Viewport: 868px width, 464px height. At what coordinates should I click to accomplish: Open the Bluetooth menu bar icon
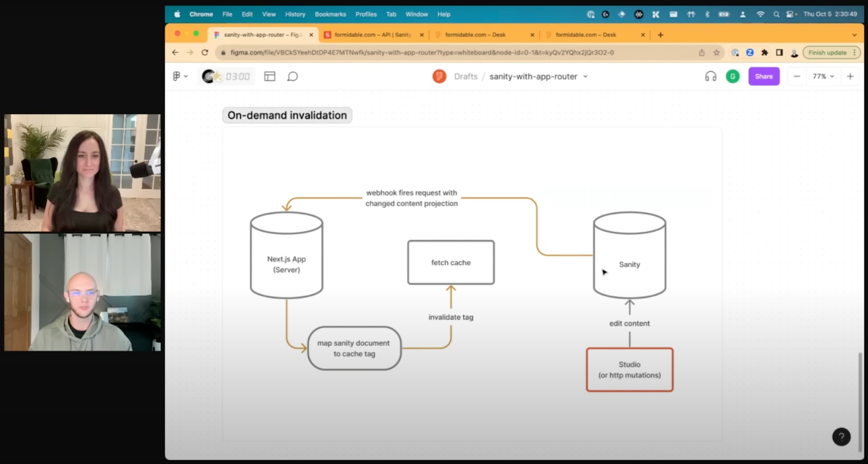coord(707,14)
